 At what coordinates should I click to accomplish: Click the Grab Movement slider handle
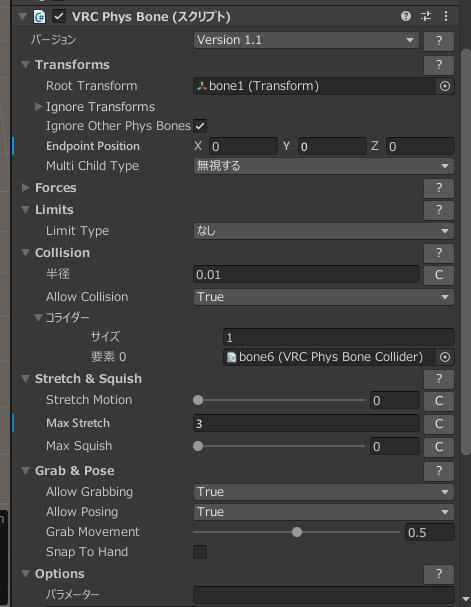297,532
